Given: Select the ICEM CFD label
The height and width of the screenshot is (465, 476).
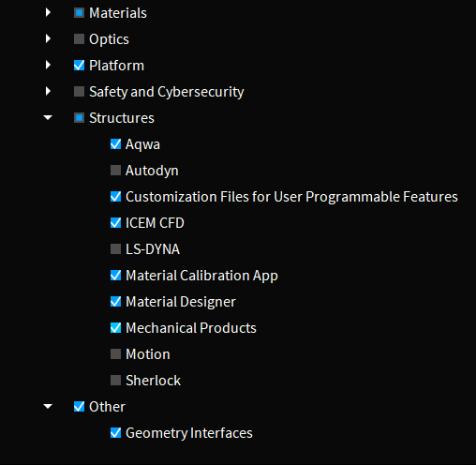Looking at the screenshot, I should pyautogui.click(x=155, y=223).
